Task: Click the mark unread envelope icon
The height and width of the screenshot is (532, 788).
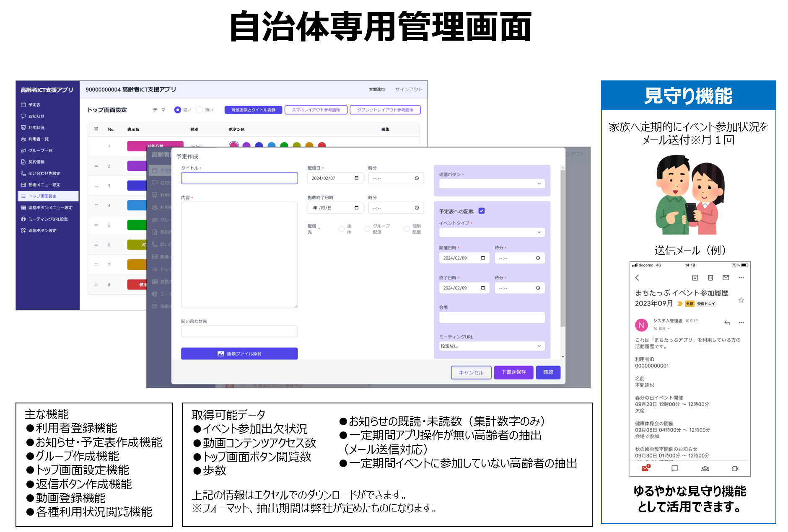Action: (x=726, y=278)
